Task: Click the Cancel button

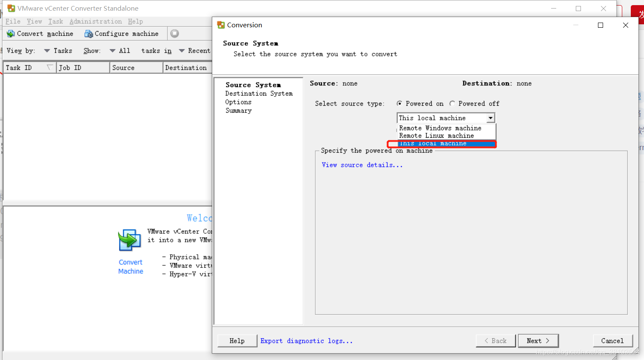Action: [x=612, y=341]
